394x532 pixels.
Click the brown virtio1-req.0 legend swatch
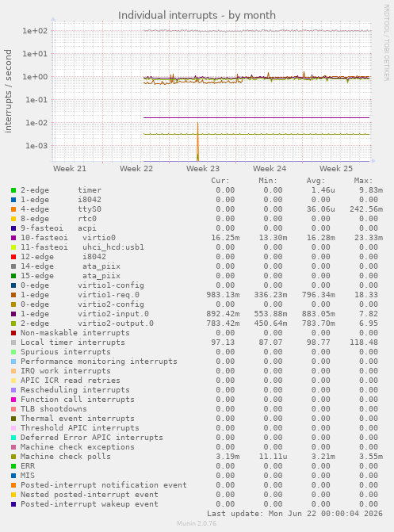tap(13, 295)
